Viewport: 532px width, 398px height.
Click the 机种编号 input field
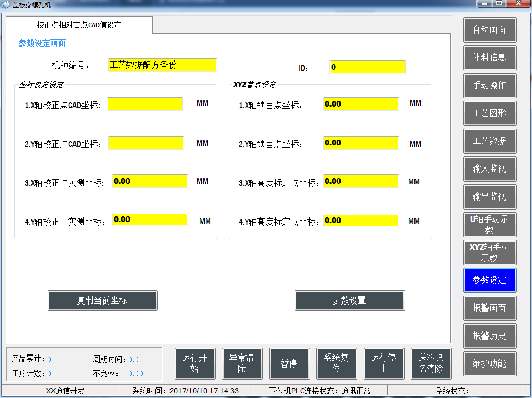point(163,65)
